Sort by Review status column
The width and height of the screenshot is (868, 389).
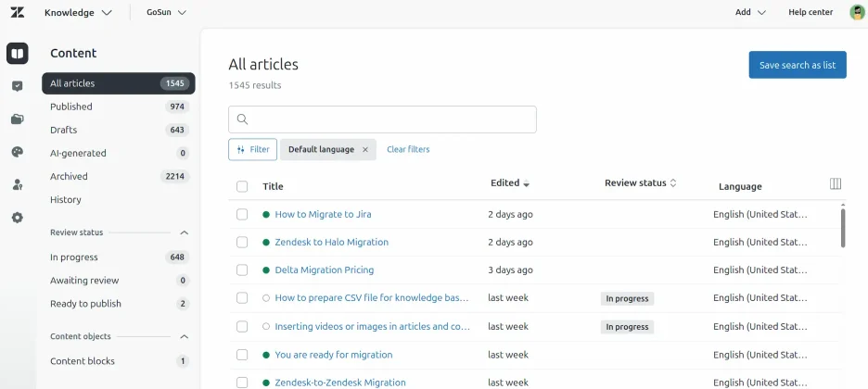coord(641,182)
